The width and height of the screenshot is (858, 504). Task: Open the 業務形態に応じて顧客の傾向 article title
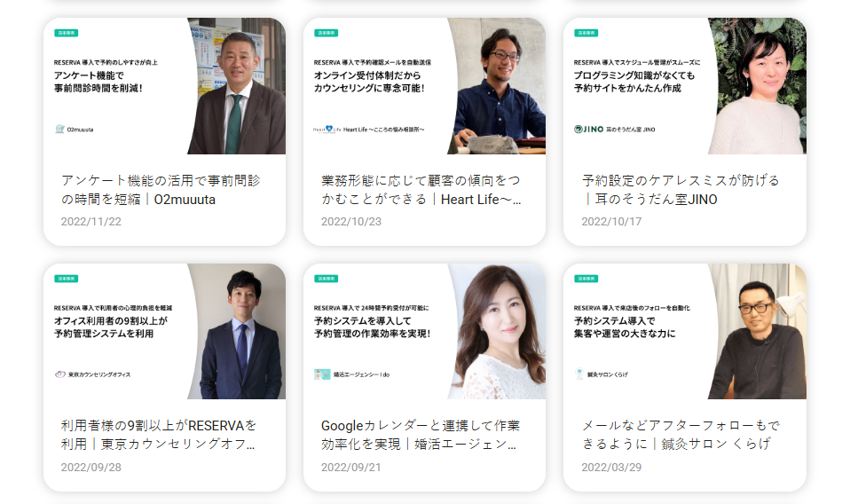421,190
